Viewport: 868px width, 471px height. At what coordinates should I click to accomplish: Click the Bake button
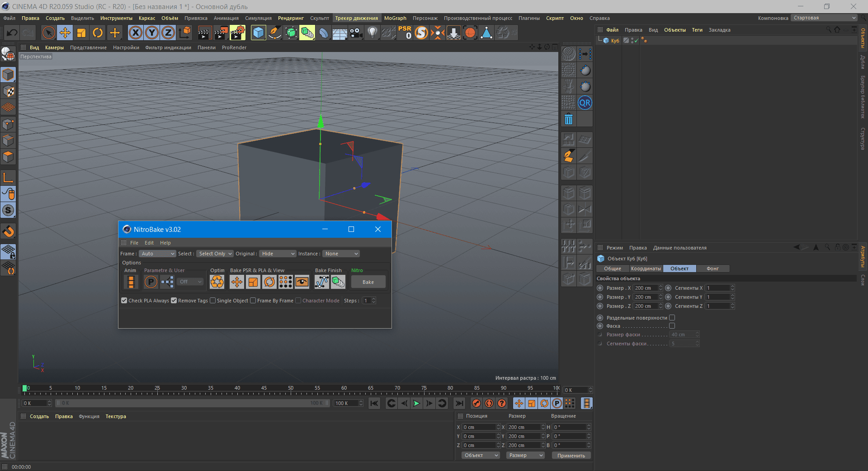(368, 282)
